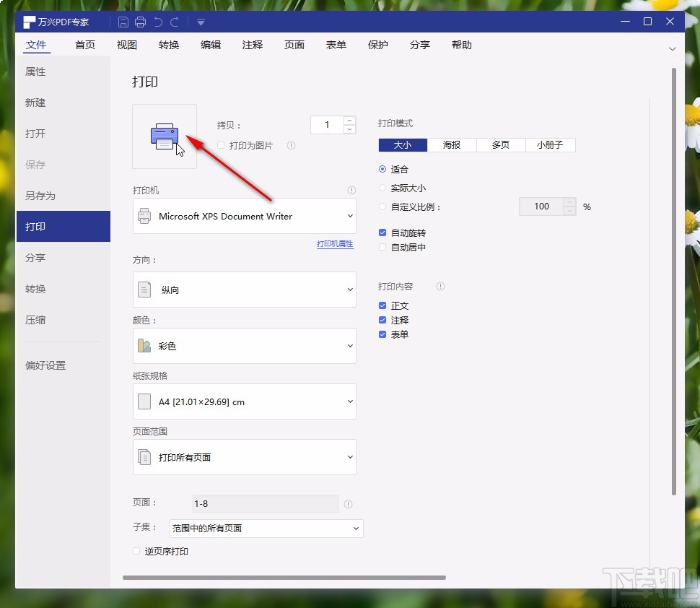Viewport: 700px width, 608px height.
Task: Click the 打印机属性 link
Action: click(335, 244)
